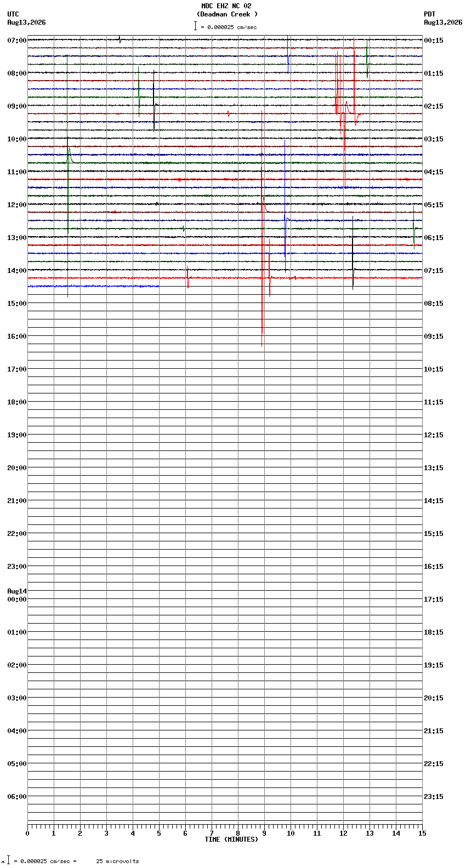Image resolution: width=466 pixels, height=868 pixels.
Task: Click the 21:00 UTC row label
Action: pos(17,501)
